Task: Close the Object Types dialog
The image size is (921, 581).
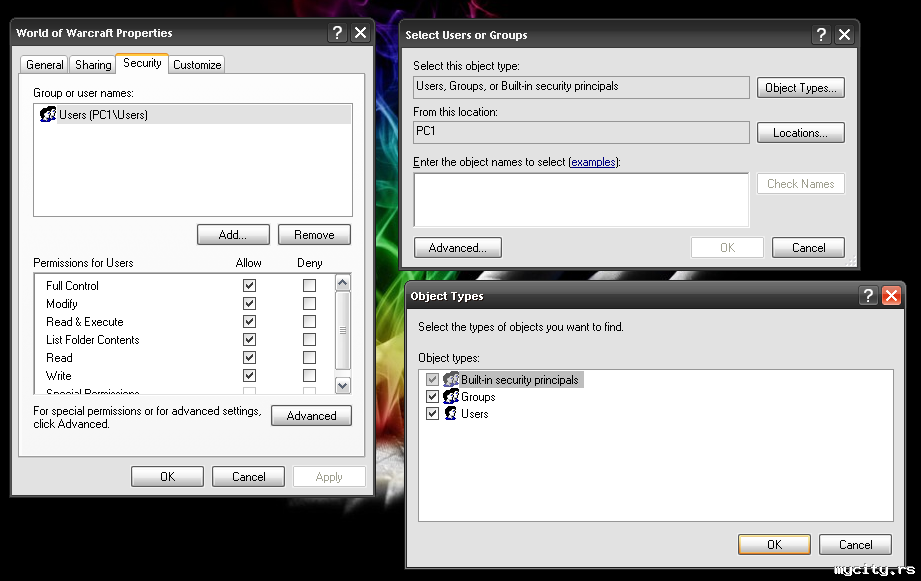Action: (x=891, y=295)
